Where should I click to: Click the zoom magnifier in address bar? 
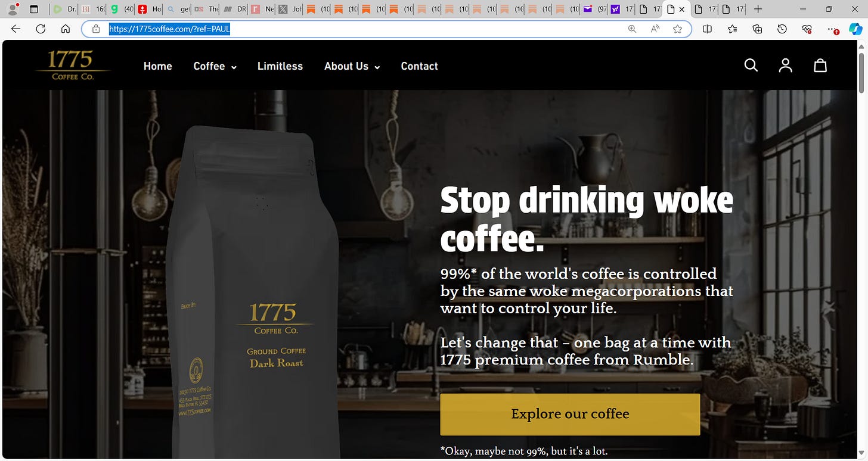tap(632, 29)
